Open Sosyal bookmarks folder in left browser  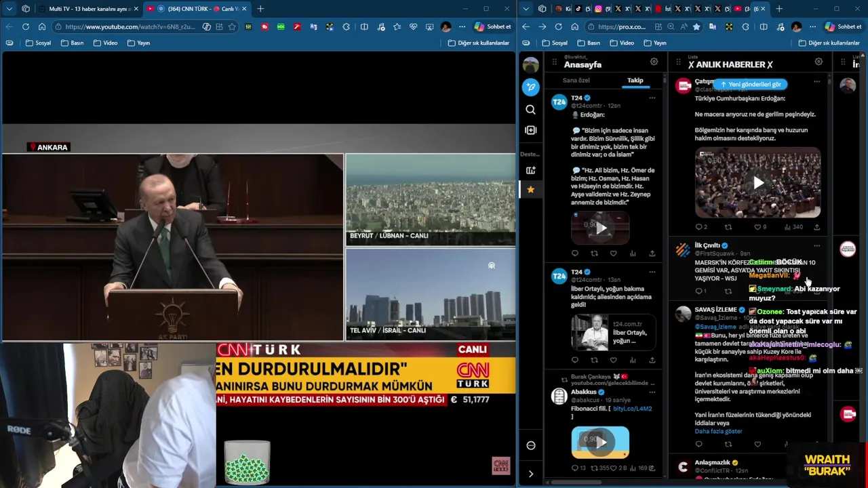click(38, 43)
